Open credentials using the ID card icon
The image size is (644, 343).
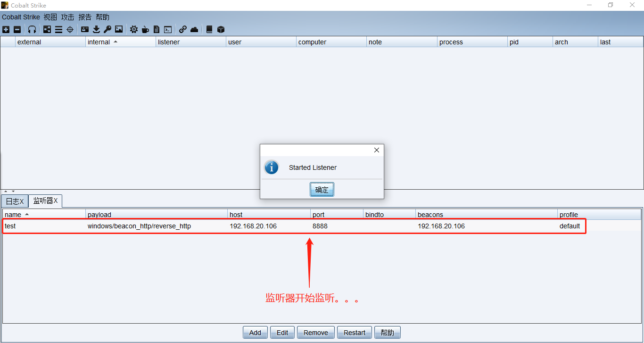click(85, 29)
